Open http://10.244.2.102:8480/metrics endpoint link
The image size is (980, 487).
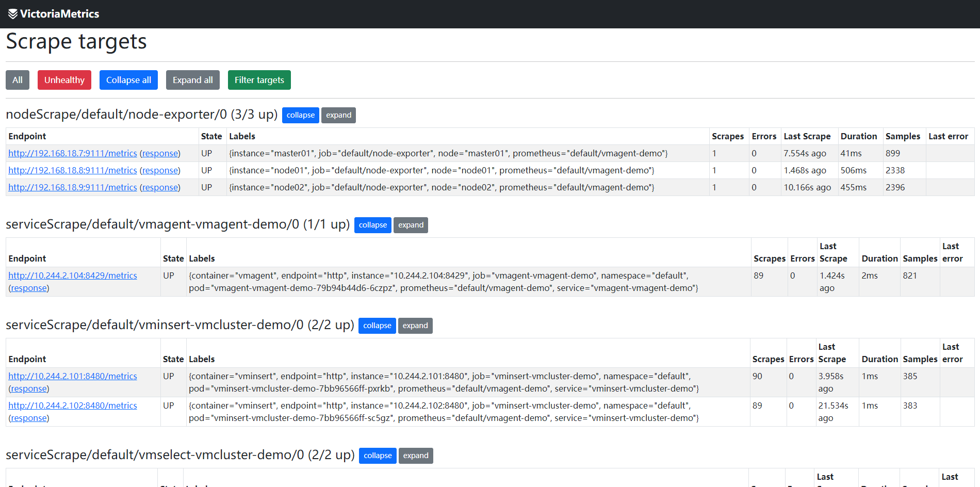pos(73,405)
